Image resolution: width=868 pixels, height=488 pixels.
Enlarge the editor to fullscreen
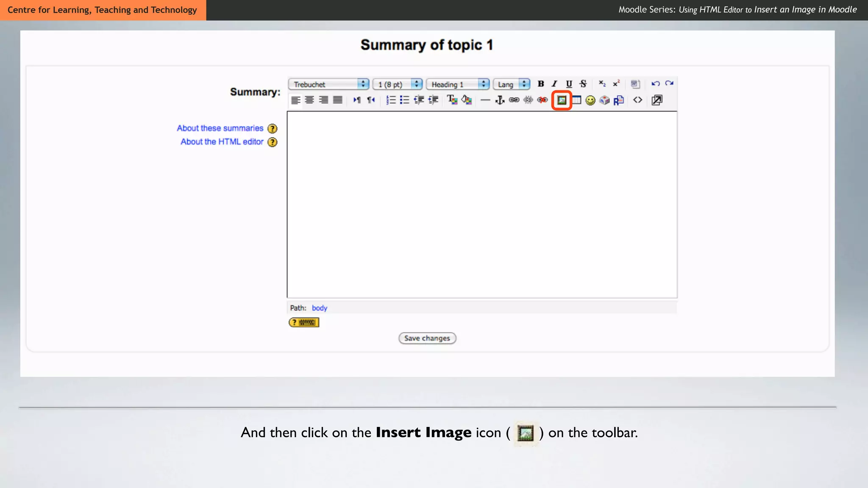pos(657,100)
